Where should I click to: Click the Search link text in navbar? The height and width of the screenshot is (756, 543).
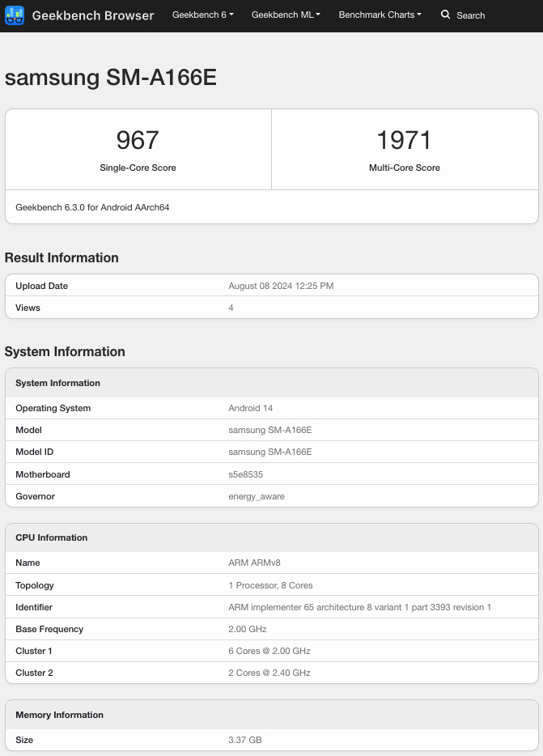click(x=470, y=15)
